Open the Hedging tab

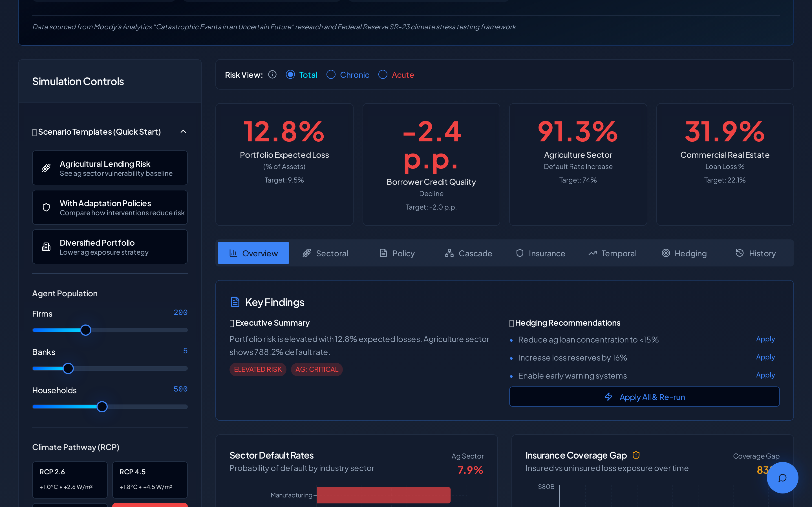pos(684,253)
